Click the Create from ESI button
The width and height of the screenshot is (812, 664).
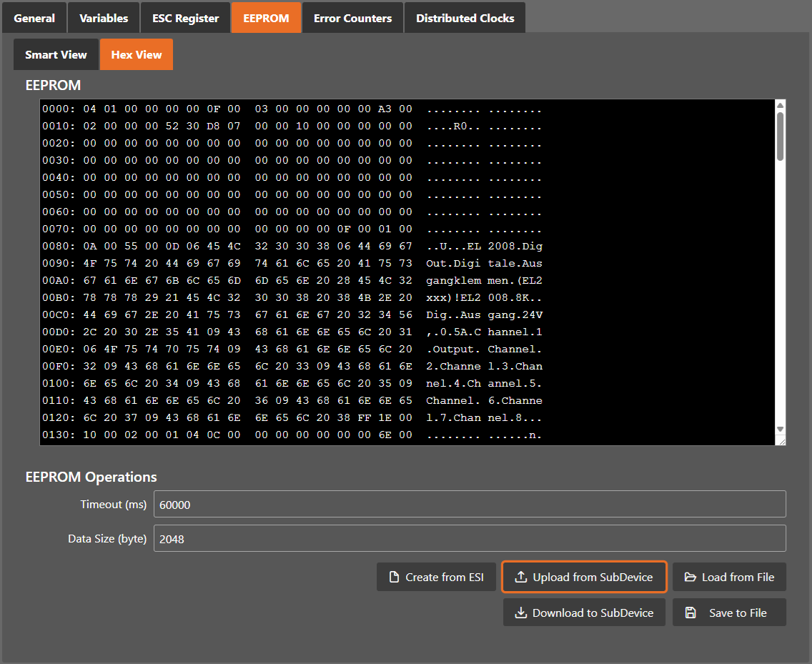(436, 577)
